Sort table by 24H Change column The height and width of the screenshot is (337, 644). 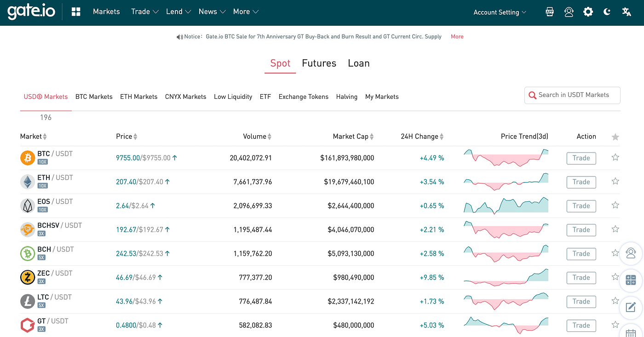[422, 137]
